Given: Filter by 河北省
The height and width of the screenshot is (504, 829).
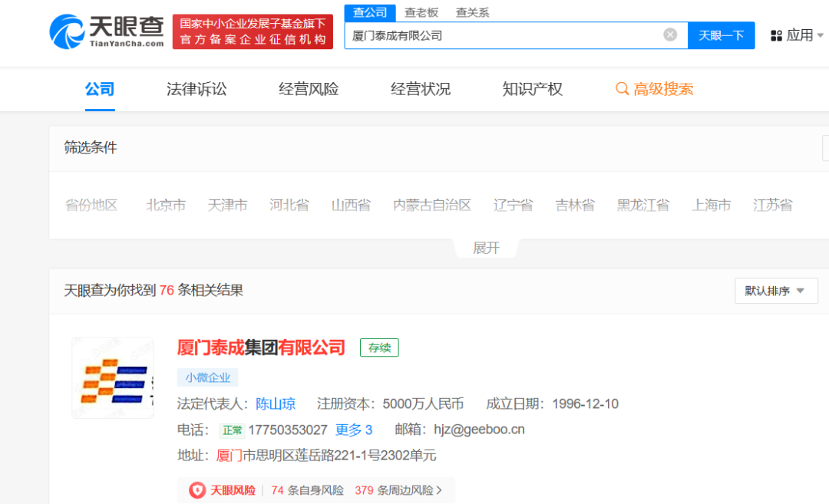Looking at the screenshot, I should (289, 205).
